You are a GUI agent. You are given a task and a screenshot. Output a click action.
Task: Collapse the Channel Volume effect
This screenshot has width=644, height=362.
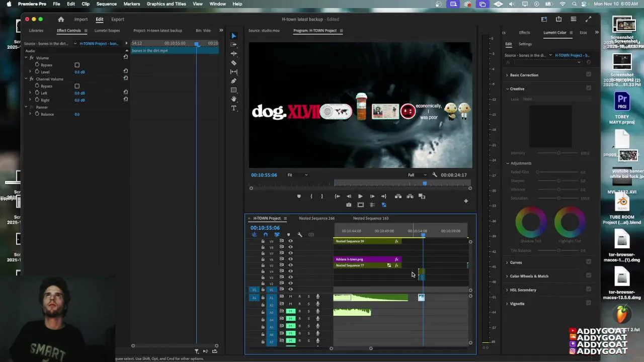pos(26,79)
